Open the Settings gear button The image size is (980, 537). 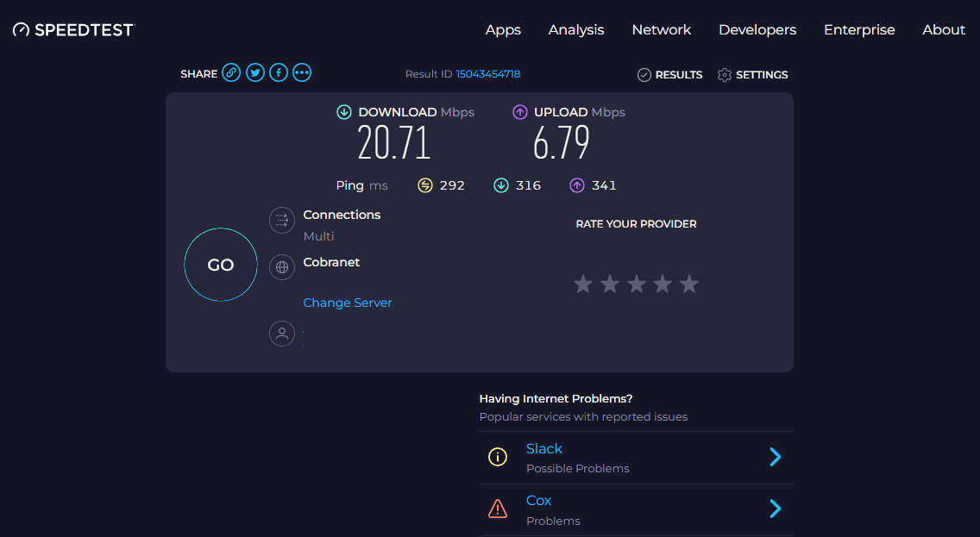[x=752, y=75]
